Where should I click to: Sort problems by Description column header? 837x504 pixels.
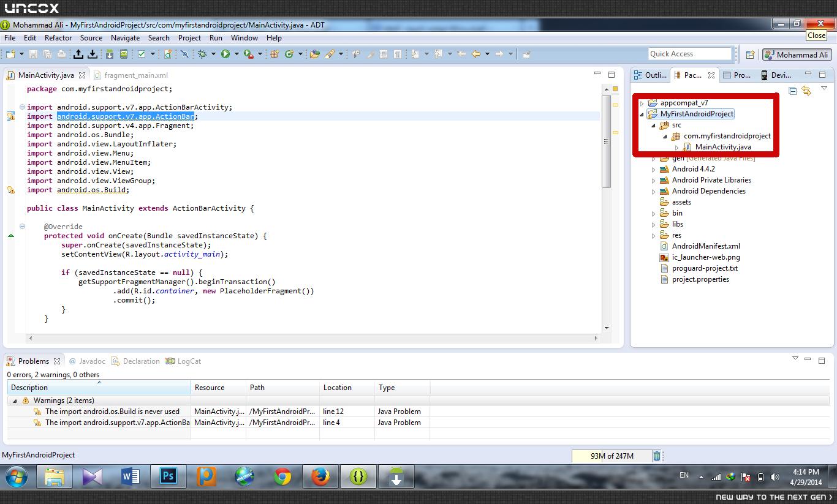coord(99,388)
